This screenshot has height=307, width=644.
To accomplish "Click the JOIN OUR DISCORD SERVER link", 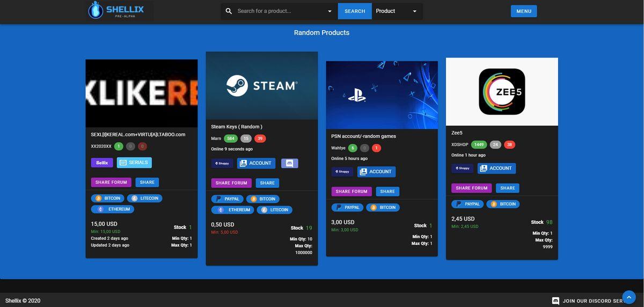I will click(590, 301).
